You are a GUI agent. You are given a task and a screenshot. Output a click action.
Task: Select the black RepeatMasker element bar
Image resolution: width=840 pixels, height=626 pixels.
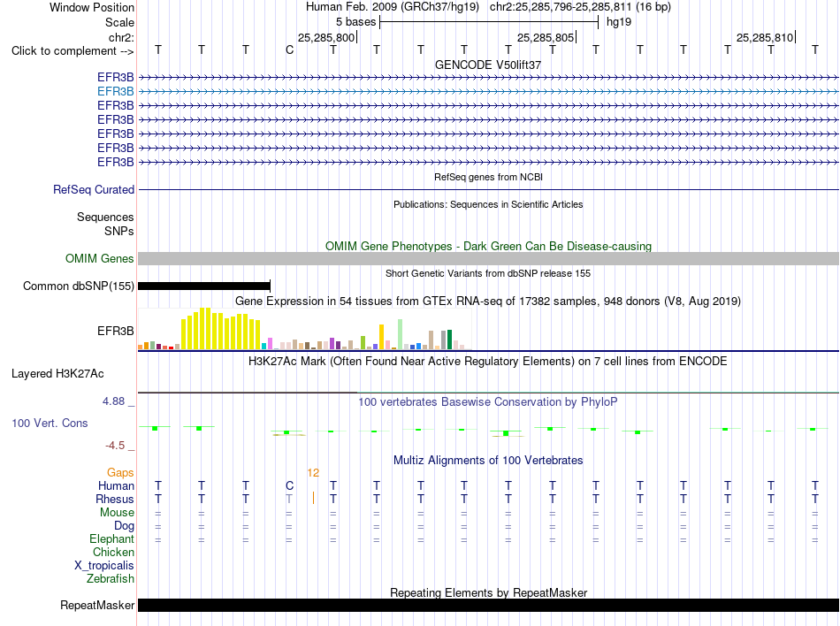(488, 605)
